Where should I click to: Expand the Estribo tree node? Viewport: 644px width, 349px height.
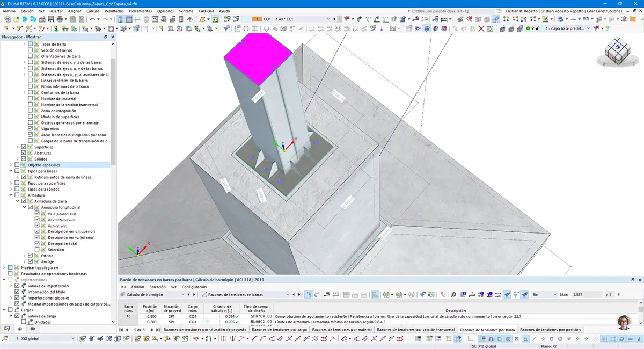tap(24, 256)
